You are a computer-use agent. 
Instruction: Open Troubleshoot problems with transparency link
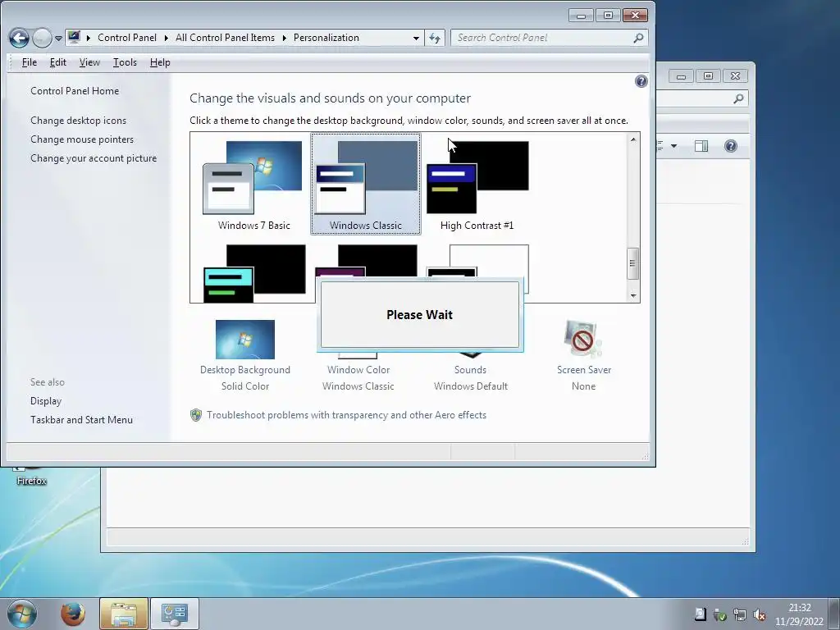(347, 415)
